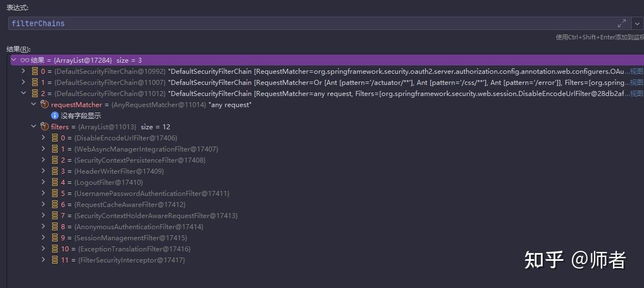The width and height of the screenshot is (644, 288).
Task: Click the element icon of SessionManagementFilter
Action: (55, 238)
